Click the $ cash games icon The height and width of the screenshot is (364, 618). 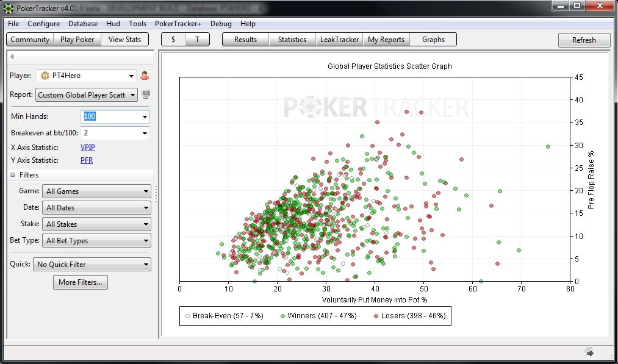tap(172, 39)
